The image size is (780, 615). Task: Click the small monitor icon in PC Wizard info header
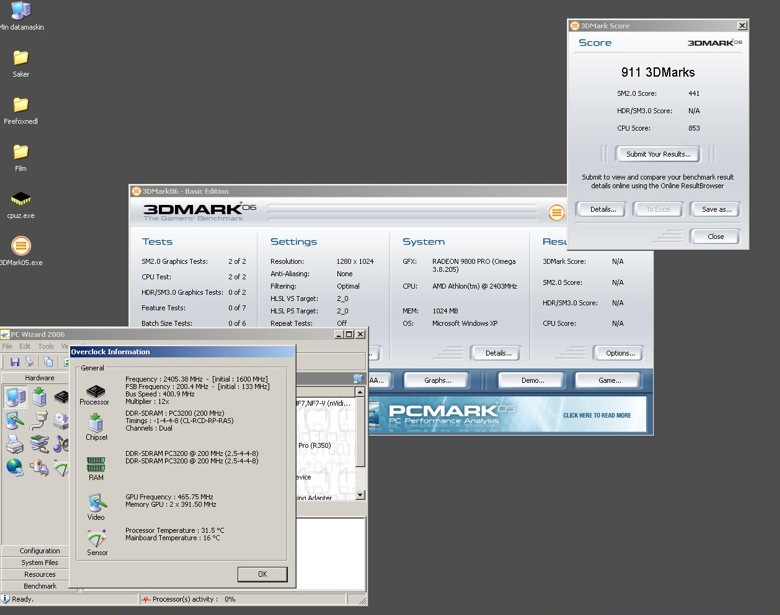pyautogui.click(x=358, y=379)
